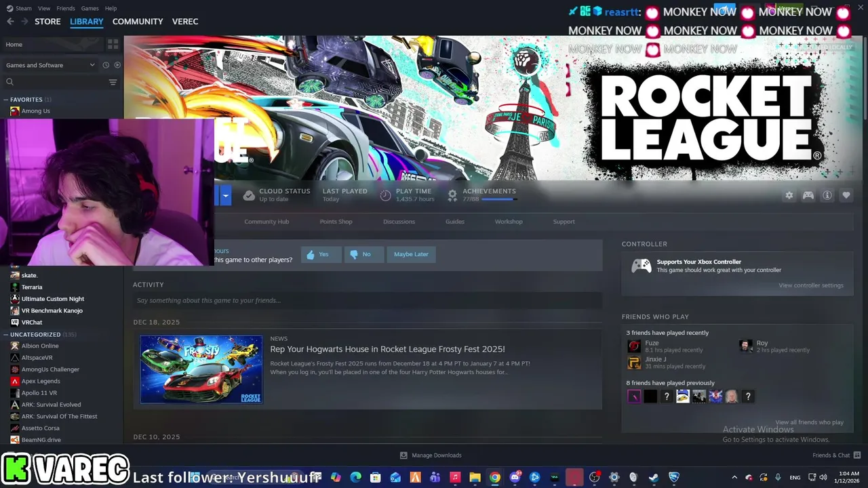Go to the STORE tab
The width and height of the screenshot is (868, 488).
pos(47,22)
